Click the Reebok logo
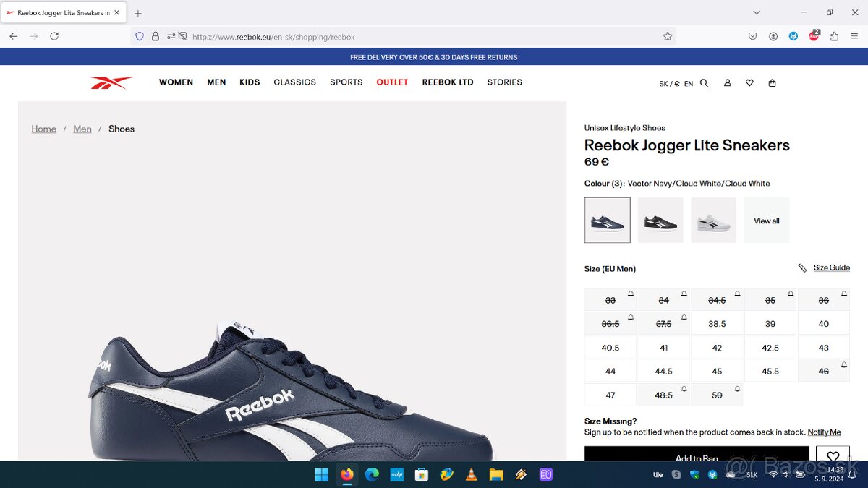 point(110,82)
